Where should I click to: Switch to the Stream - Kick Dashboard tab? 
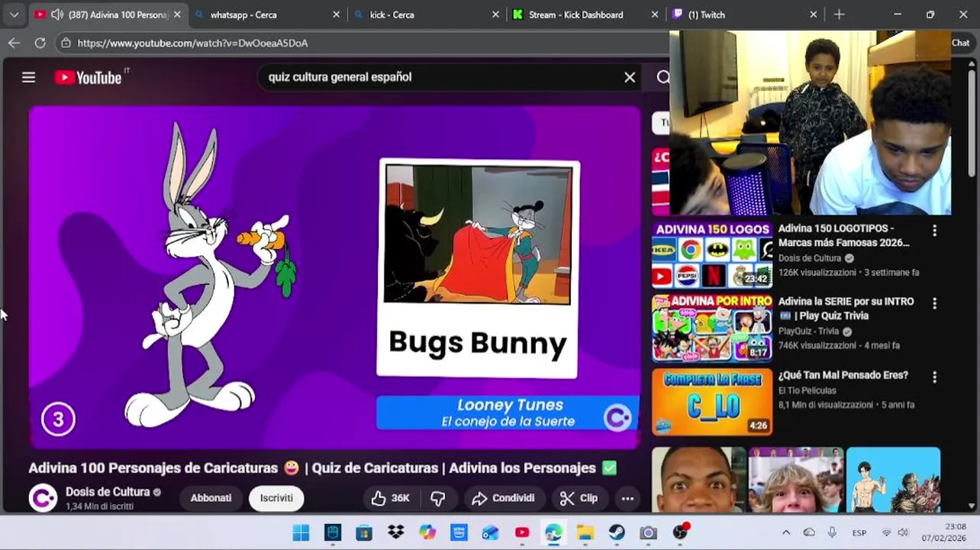586,15
